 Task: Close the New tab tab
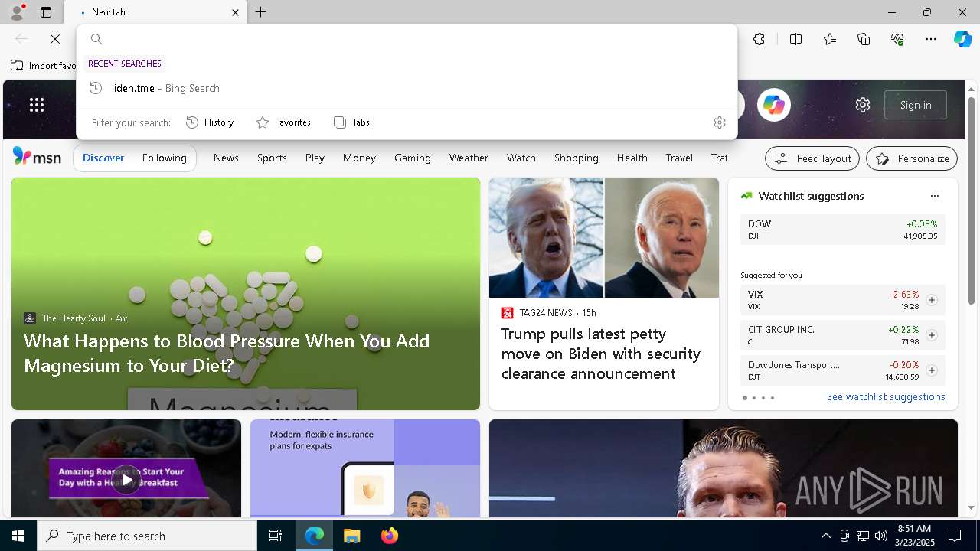pos(235,12)
